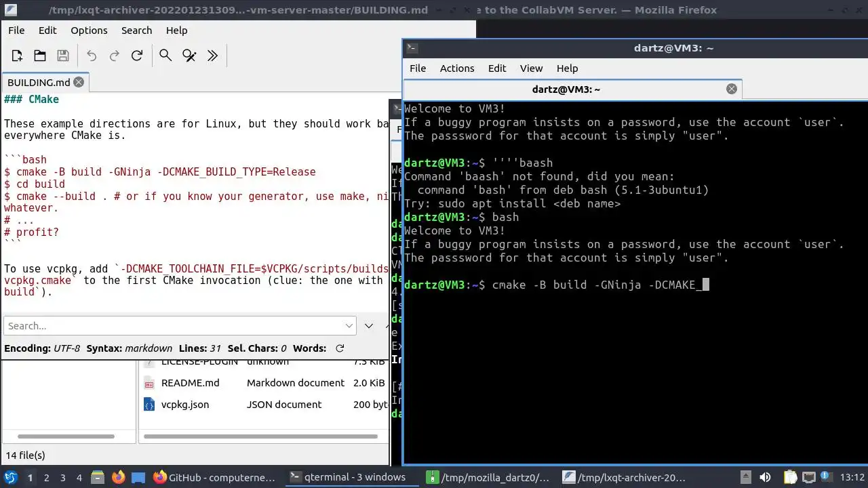Viewport: 868px width, 488px height.
Task: Open the editor File menu
Action: tap(16, 30)
